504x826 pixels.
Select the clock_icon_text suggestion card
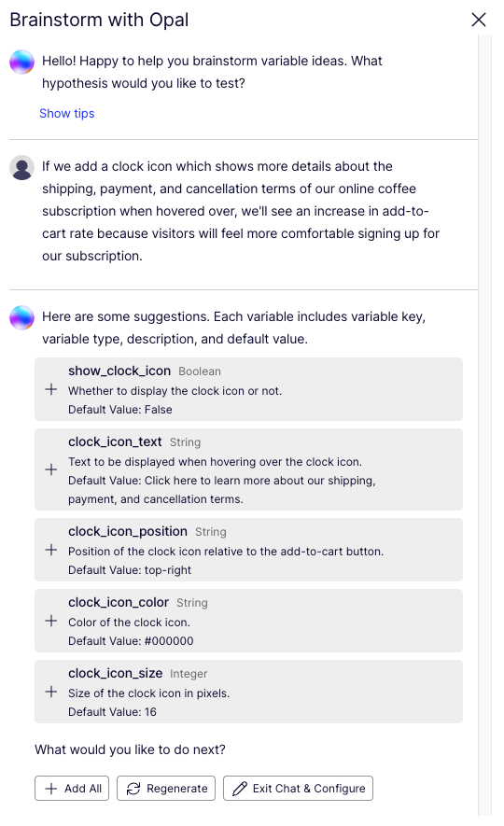(248, 469)
